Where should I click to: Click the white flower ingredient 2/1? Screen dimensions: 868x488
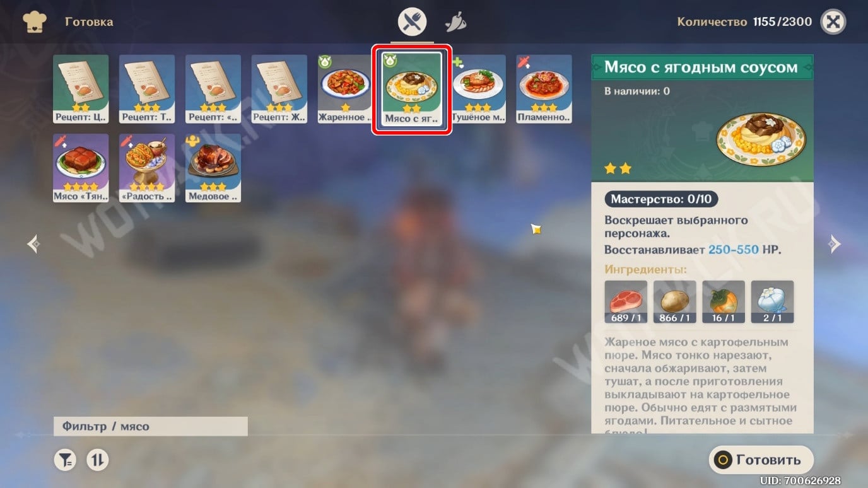[772, 302]
